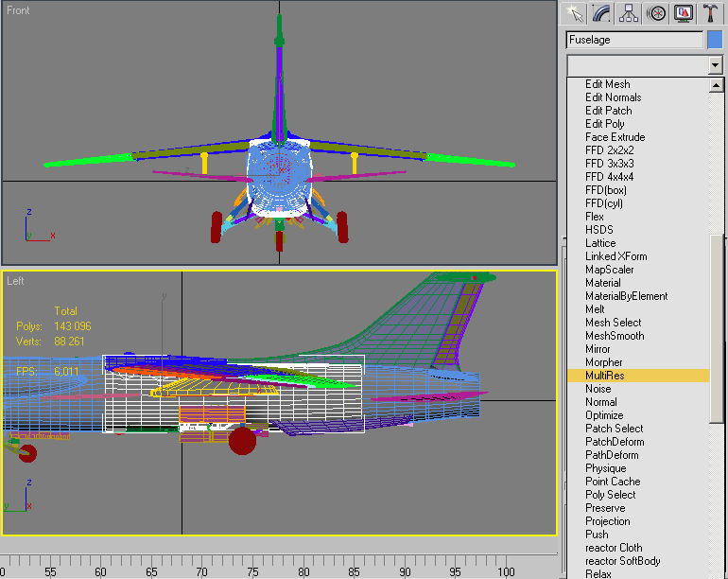Apply the Relax modifier
The width and height of the screenshot is (728, 579).
[598, 574]
